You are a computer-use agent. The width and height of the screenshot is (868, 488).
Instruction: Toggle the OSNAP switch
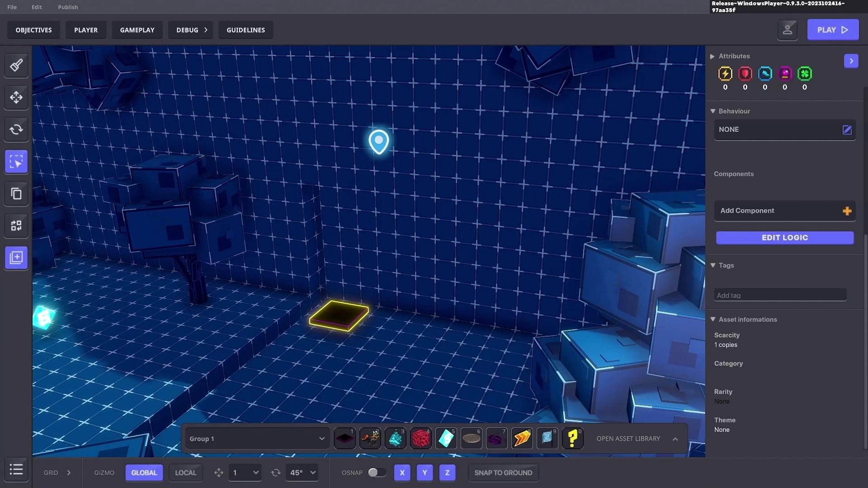(376, 473)
